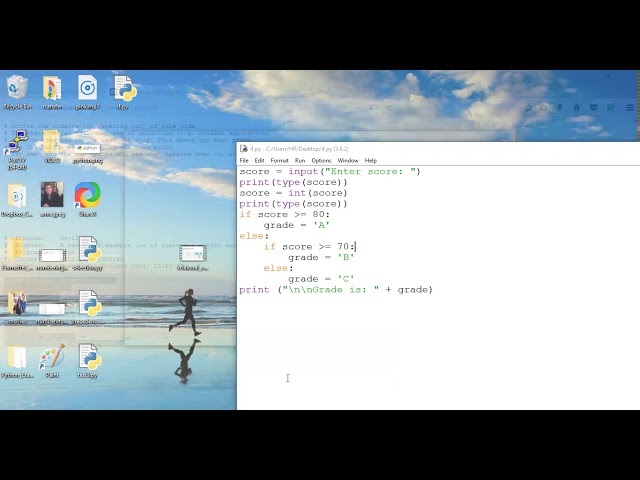Click the line 'score = int(score)'
Image resolution: width=640 pixels, height=480 pixels.
coord(293,193)
